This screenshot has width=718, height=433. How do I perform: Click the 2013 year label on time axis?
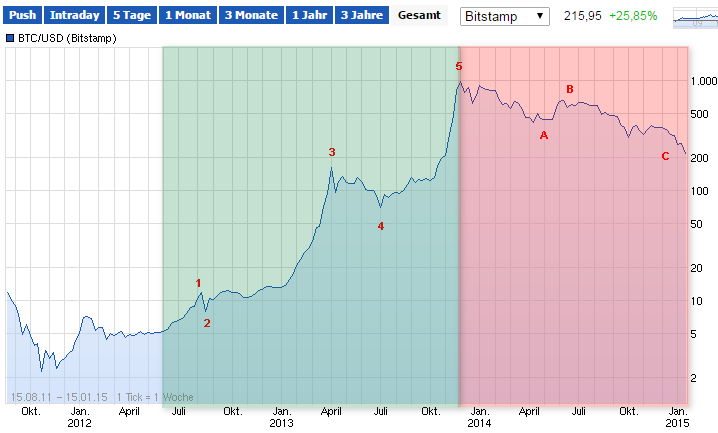[281, 423]
